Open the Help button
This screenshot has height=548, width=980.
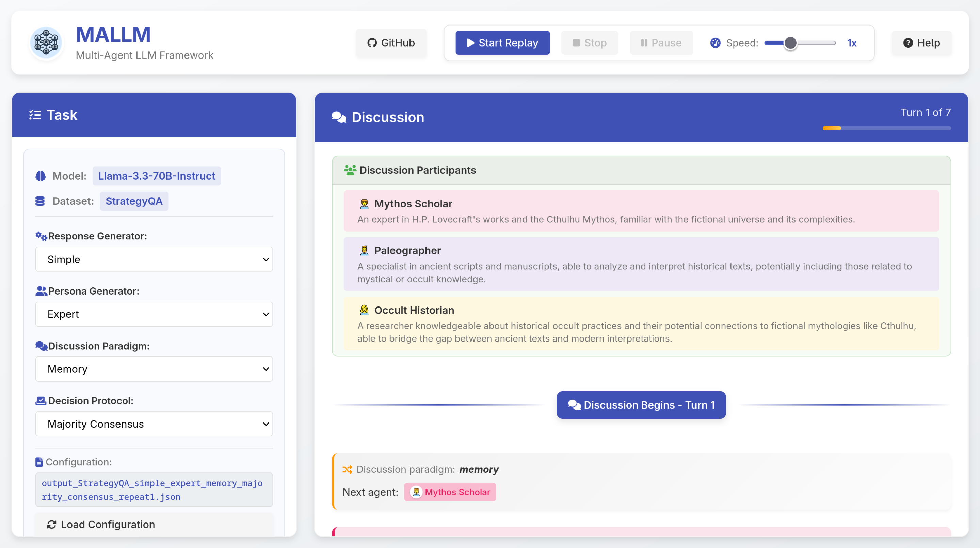[921, 43]
